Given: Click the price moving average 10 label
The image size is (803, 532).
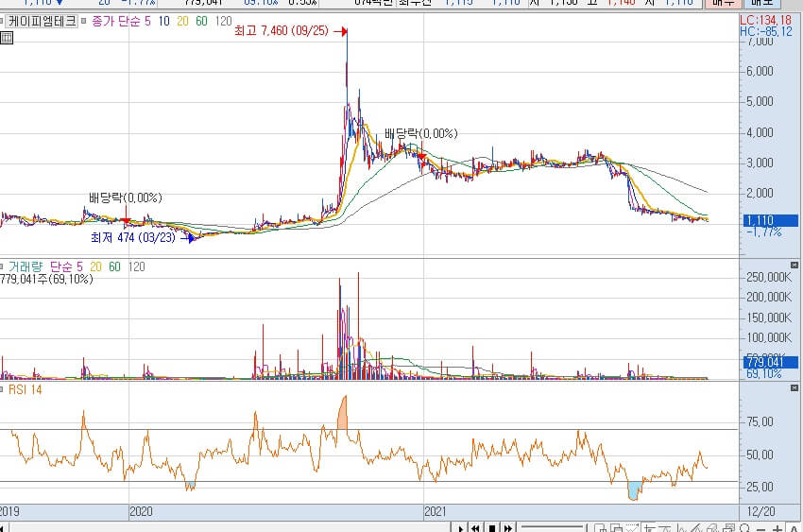Looking at the screenshot, I should [x=163, y=21].
